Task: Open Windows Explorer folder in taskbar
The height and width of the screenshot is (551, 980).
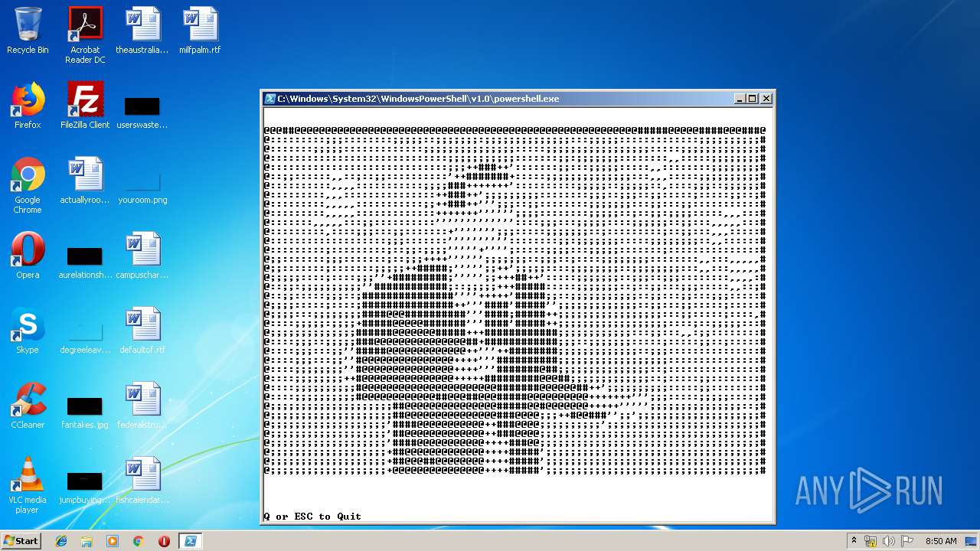Action: 87,541
